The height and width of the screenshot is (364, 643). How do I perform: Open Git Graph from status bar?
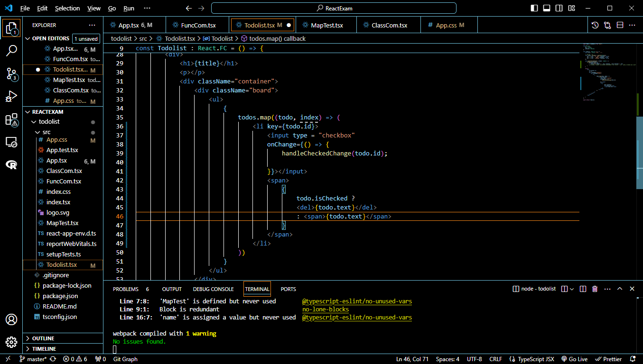click(x=125, y=359)
